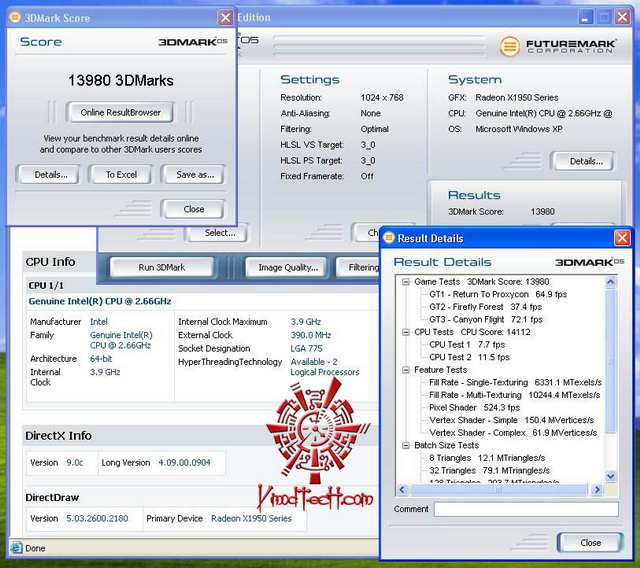Select GT2 - Firefly Forest row
The image size is (640, 568).
pyautogui.click(x=485, y=307)
